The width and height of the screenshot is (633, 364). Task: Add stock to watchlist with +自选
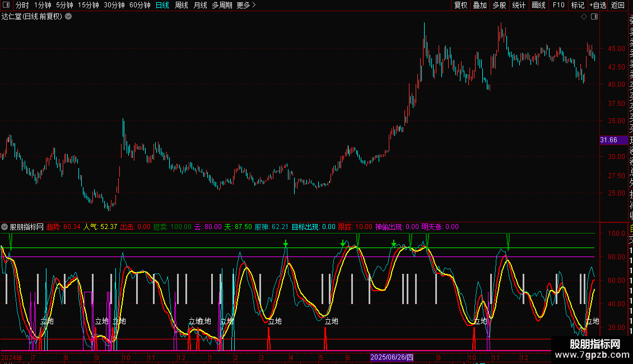click(x=598, y=5)
